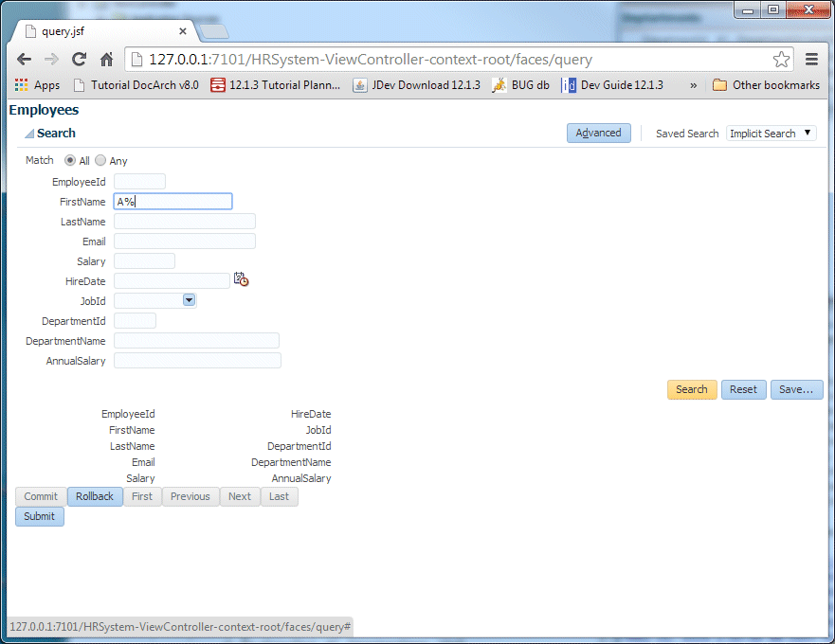The image size is (835, 644).
Task: Reload the page with the refresh icon
Action: [x=80, y=59]
